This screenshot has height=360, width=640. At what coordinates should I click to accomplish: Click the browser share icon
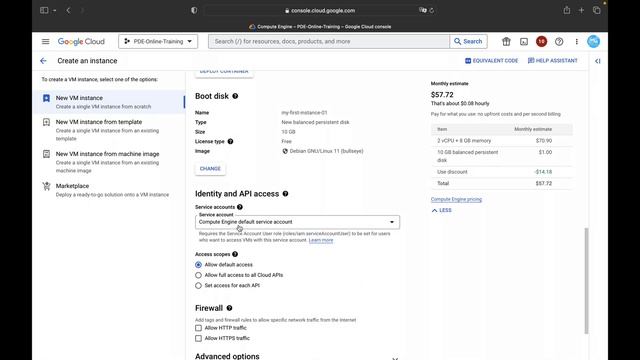click(x=567, y=10)
